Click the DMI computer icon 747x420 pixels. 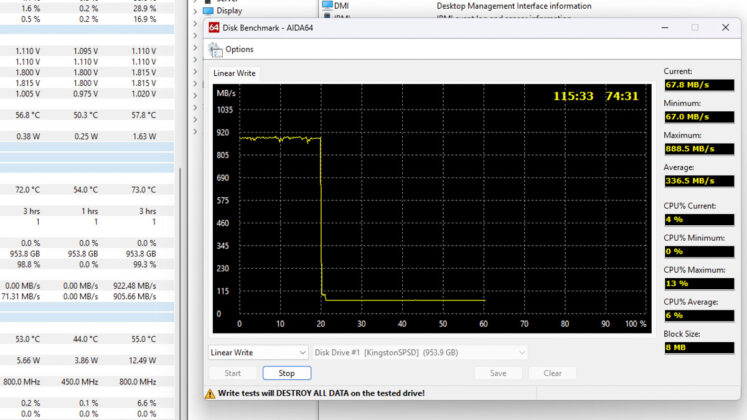click(327, 5)
